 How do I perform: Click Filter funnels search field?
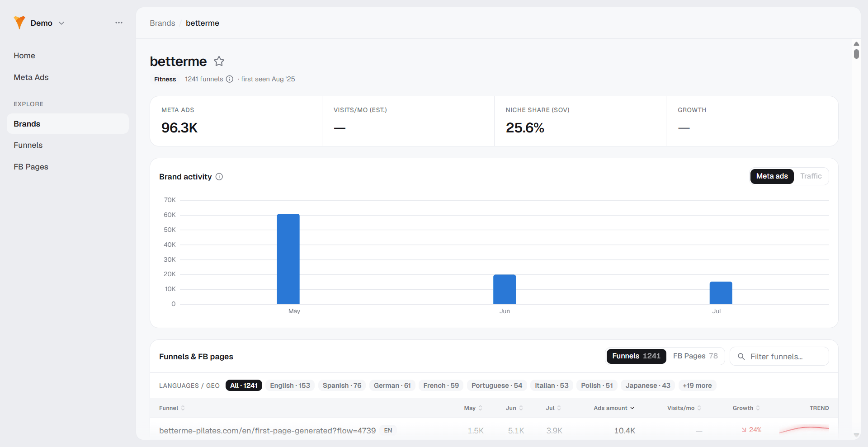click(x=779, y=357)
